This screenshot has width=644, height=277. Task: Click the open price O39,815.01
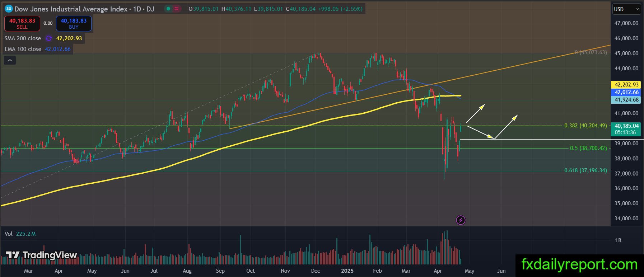tap(204, 9)
